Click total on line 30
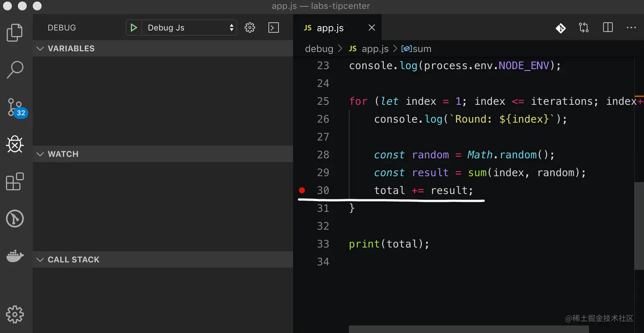644x333 pixels. click(x=390, y=190)
